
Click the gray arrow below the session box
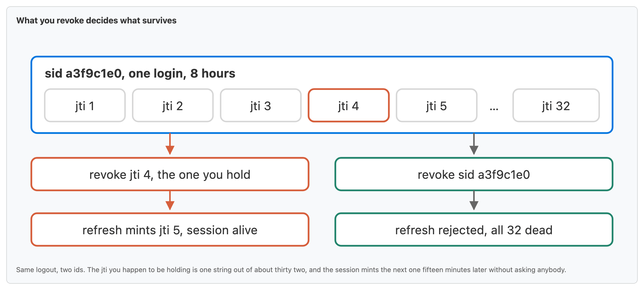(x=474, y=144)
